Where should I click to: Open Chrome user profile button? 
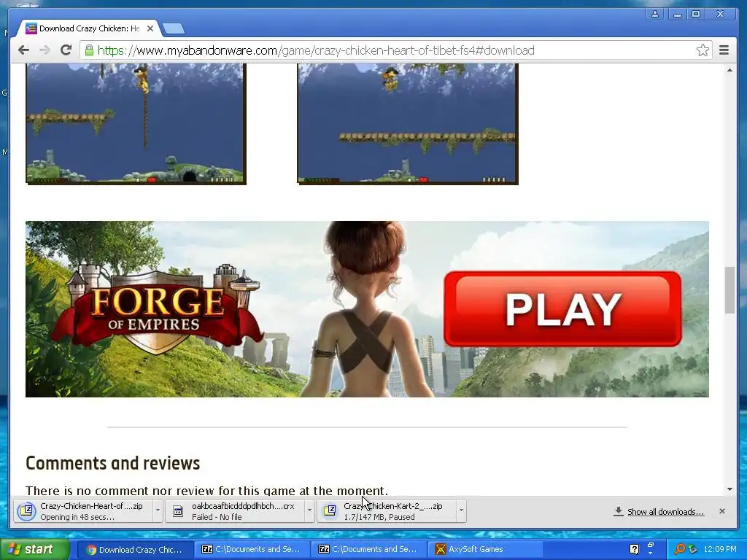tap(655, 14)
